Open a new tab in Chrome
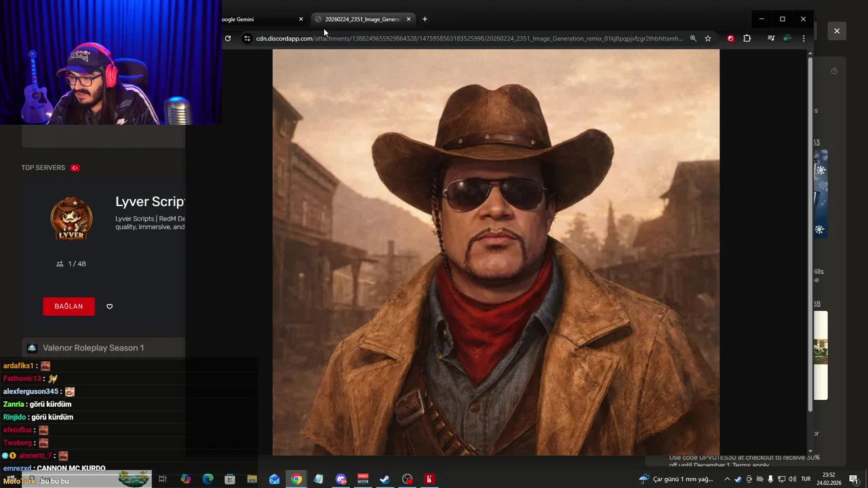The width and height of the screenshot is (868, 488). [x=425, y=19]
